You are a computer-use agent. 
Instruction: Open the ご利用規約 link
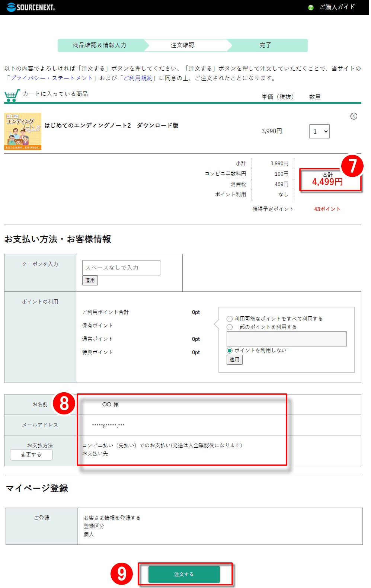[x=138, y=78]
